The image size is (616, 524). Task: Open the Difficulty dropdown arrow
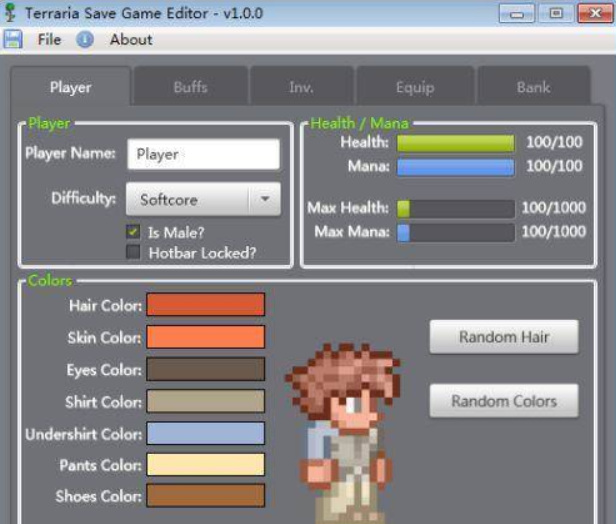tap(264, 199)
